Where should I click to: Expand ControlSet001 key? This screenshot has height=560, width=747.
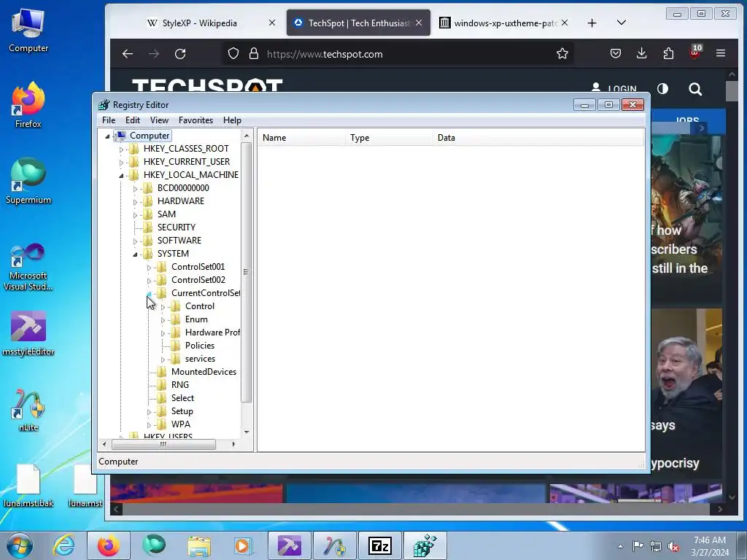[149, 268]
